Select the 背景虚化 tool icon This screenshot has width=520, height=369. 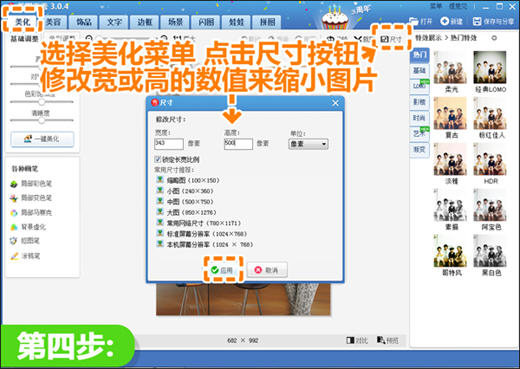14,227
